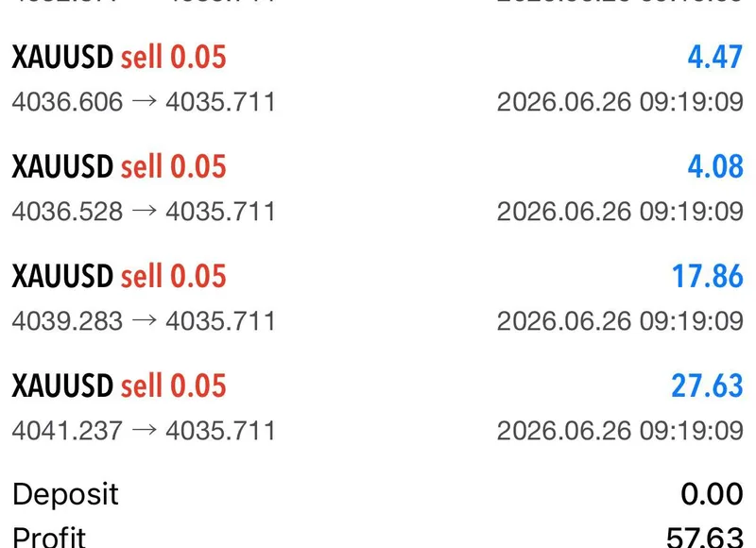756x548 pixels.
Task: Click the Deposit label
Action: (65, 495)
